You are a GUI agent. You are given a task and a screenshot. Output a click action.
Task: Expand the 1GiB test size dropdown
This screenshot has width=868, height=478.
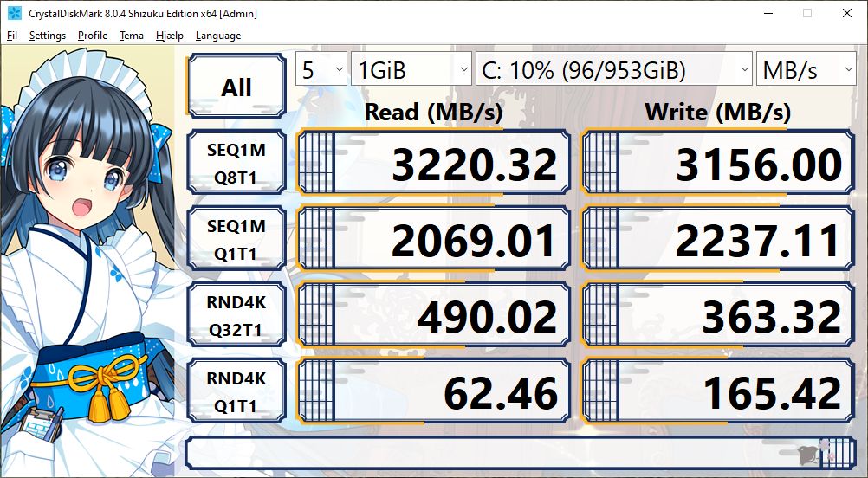coord(411,69)
